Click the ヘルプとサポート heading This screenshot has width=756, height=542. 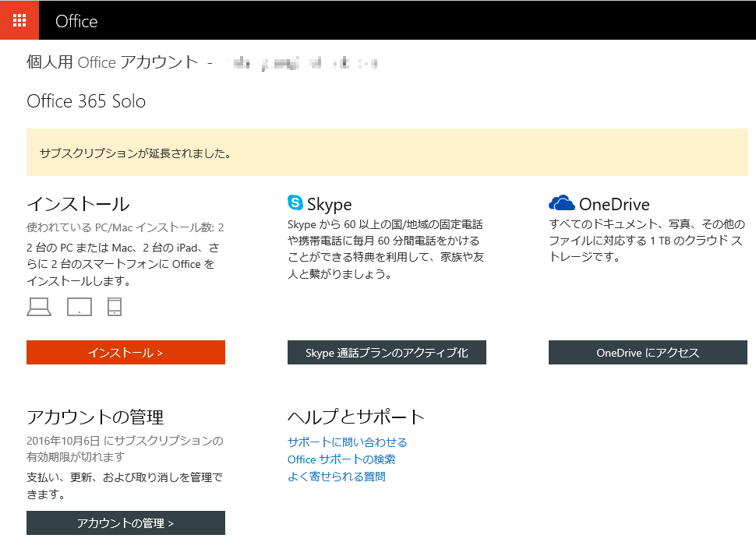click(356, 417)
